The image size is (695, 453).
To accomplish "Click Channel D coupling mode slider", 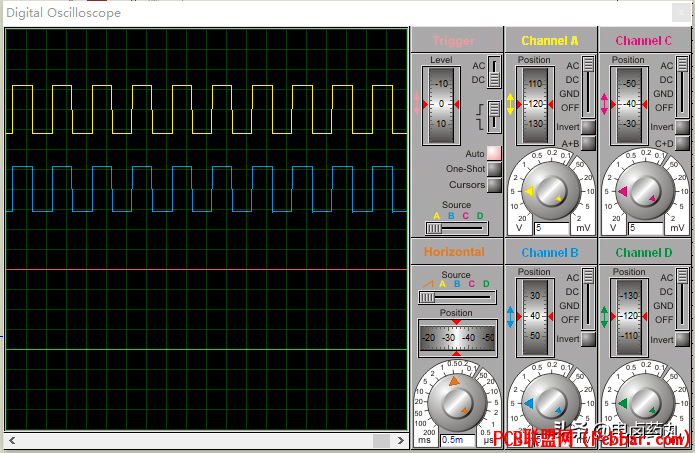I will 682,298.
